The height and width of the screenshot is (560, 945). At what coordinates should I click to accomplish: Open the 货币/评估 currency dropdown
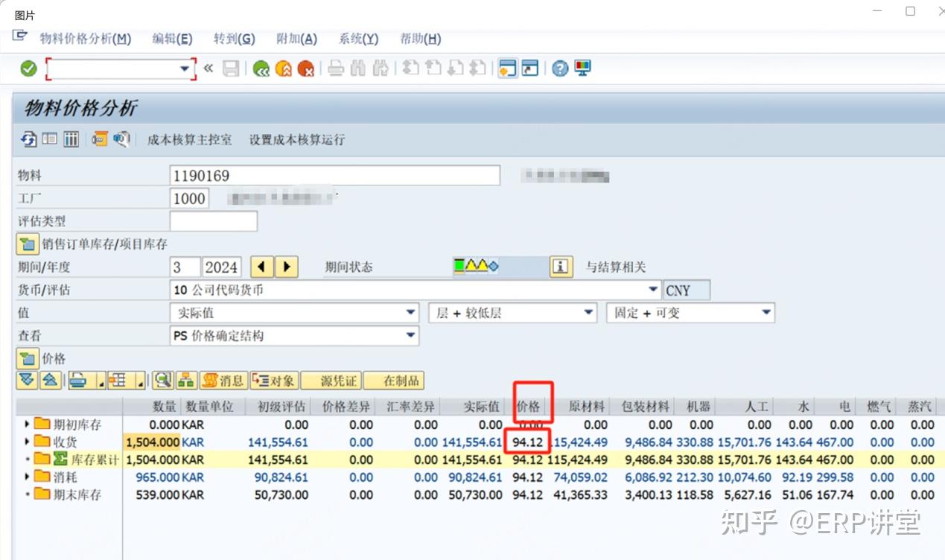click(653, 290)
